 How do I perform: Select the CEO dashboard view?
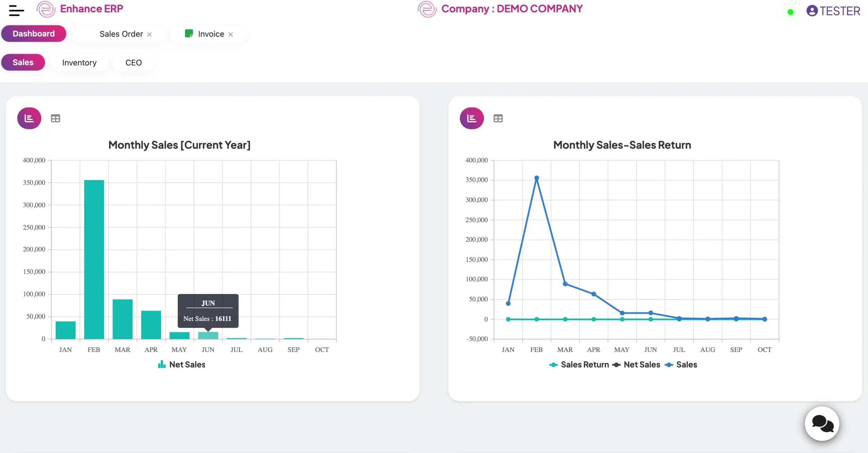[x=134, y=63]
